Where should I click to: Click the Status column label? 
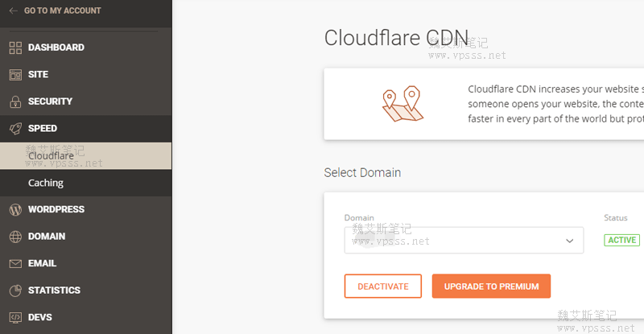(x=615, y=218)
